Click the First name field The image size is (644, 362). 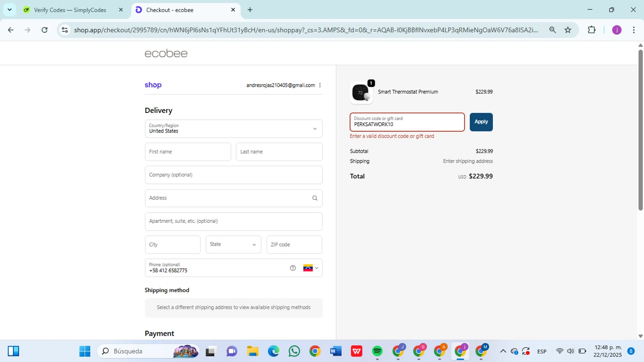click(x=188, y=152)
